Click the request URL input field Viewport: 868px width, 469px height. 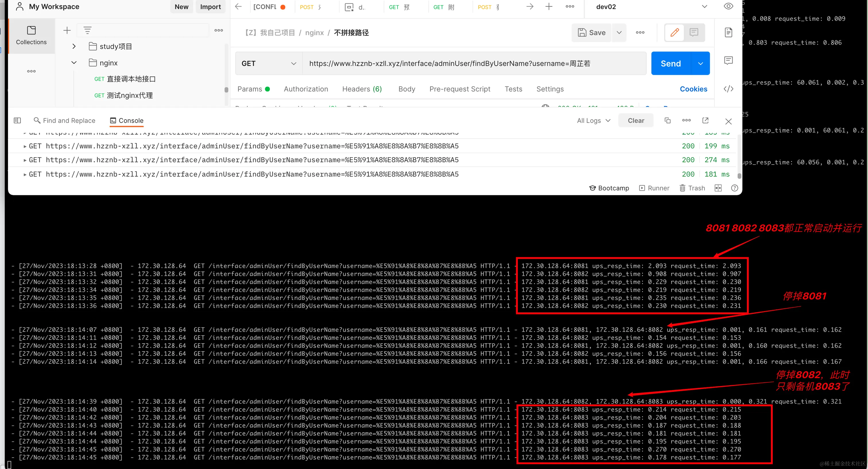pyautogui.click(x=474, y=63)
